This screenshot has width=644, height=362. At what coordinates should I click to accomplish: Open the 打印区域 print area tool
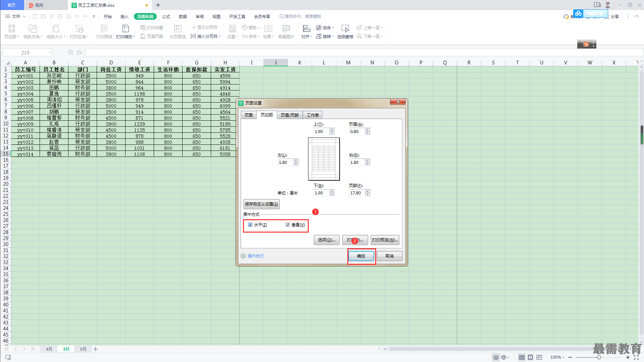click(79, 32)
